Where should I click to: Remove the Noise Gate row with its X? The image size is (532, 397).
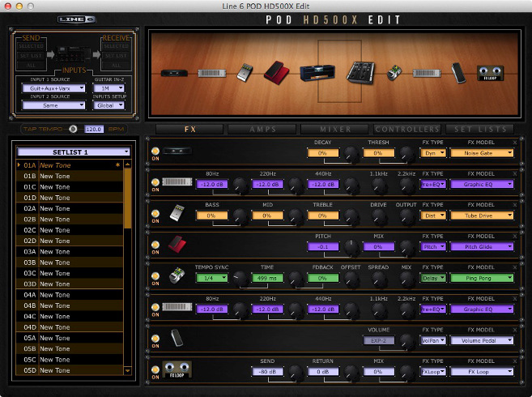click(515, 143)
